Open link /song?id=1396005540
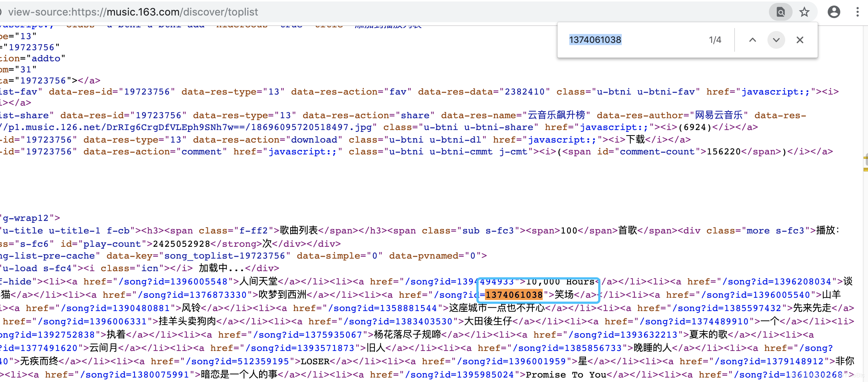 click(756, 295)
